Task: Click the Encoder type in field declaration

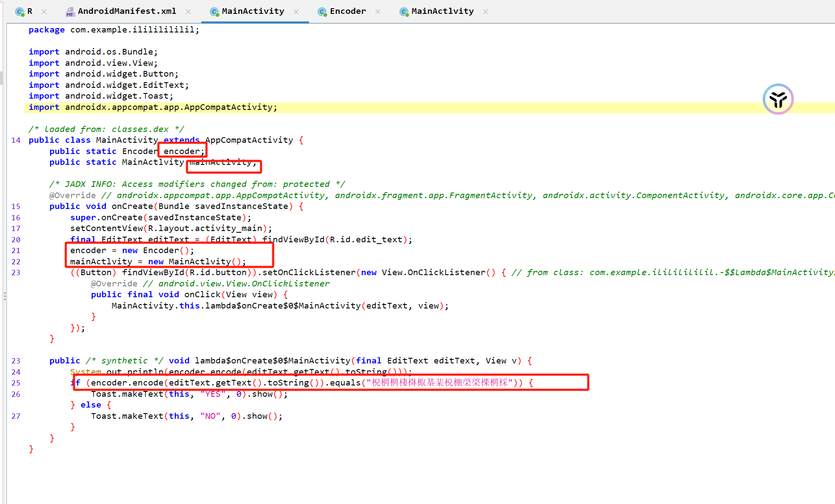Action: click(139, 151)
